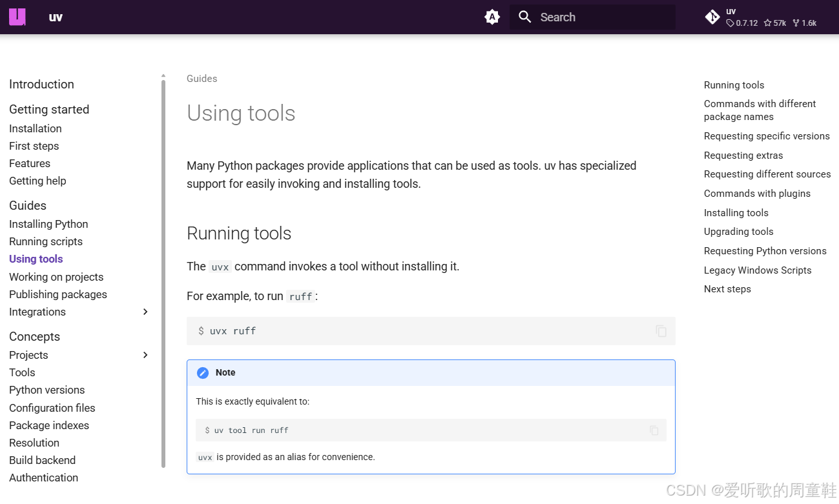Go to Installation page
This screenshot has width=839, height=504.
tap(36, 129)
